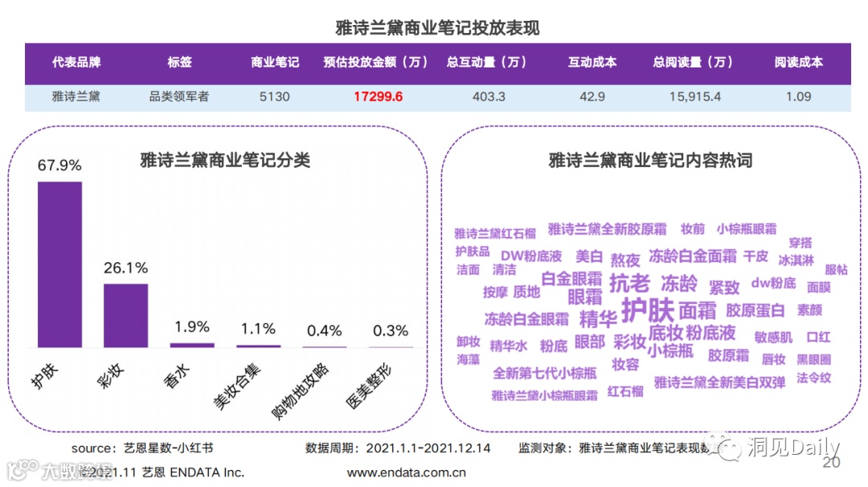Click the 数据周期 2021.1.1-2021.12.14 text
The width and height of the screenshot is (868, 487).
[398, 448]
